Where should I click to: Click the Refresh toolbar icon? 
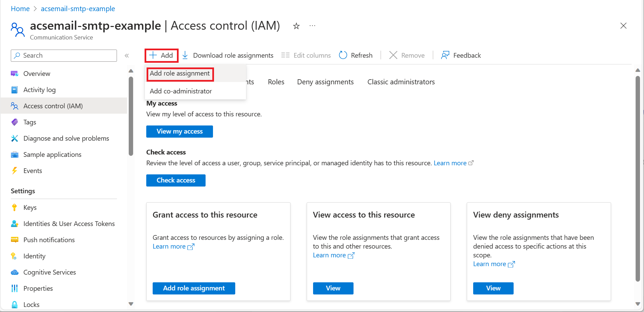click(343, 55)
